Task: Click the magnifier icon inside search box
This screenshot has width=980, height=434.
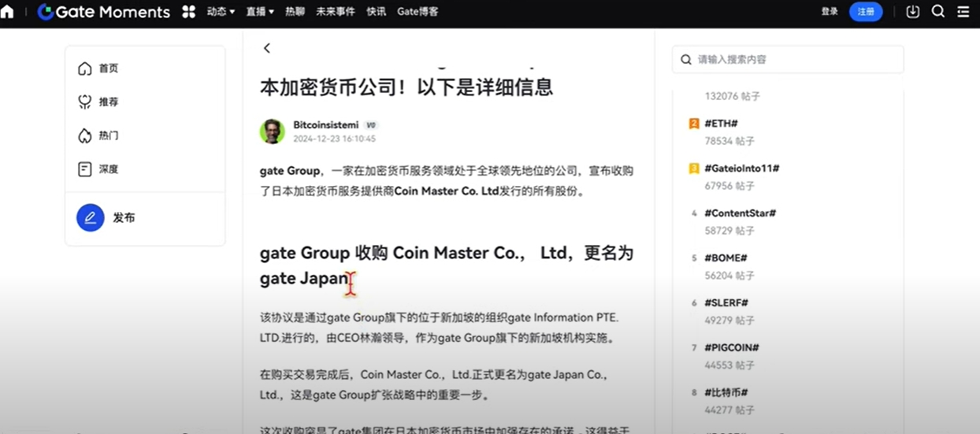Action: [685, 59]
